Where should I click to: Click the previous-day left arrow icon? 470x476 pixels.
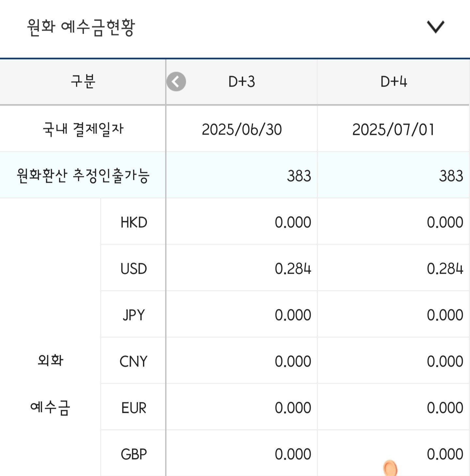176,82
